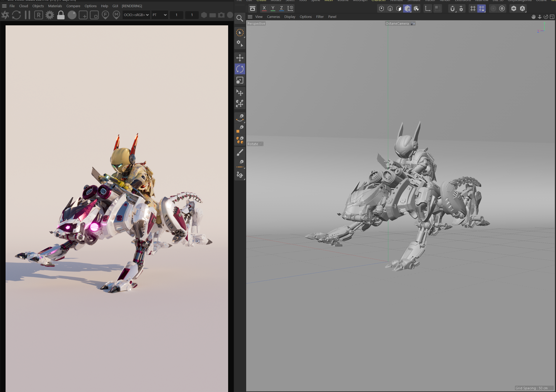Click the archive box icon in top toolbar
This screenshot has width=556, height=392.
252,8
